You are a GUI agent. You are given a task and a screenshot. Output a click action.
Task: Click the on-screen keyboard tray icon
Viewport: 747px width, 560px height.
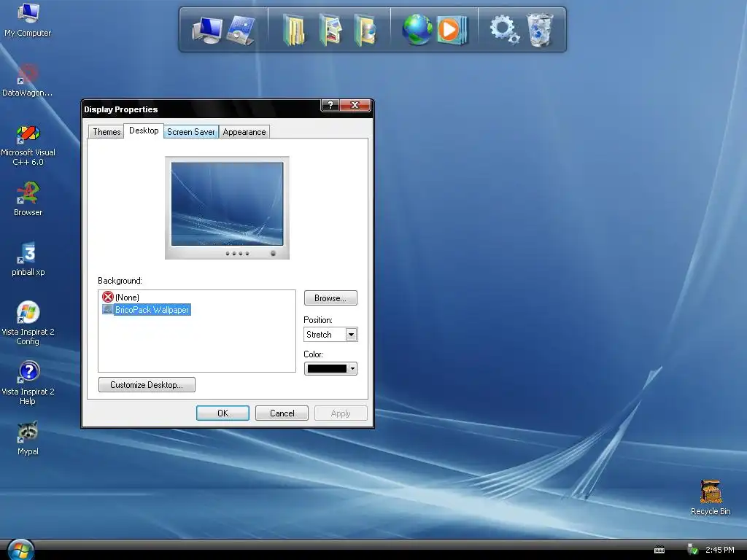pos(659,550)
